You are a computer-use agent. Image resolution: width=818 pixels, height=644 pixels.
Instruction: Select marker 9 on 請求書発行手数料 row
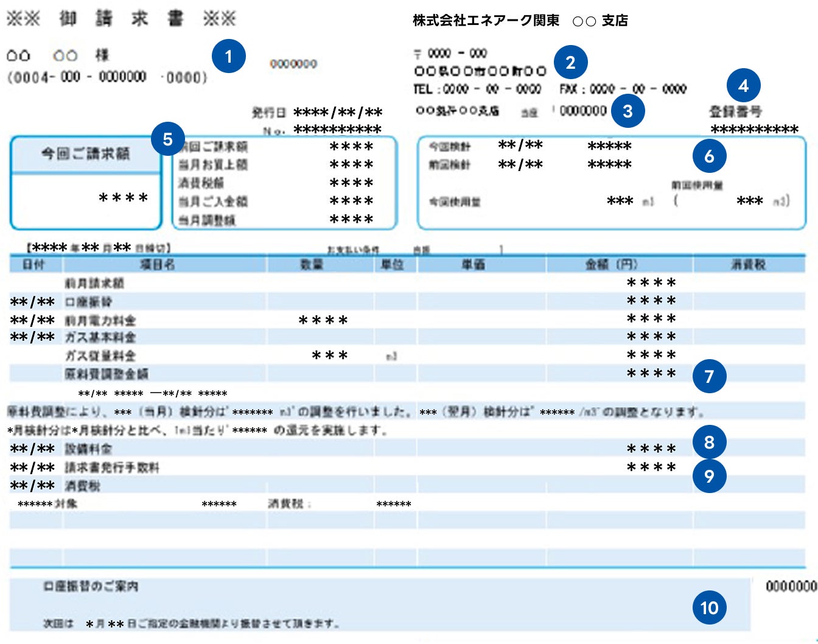pyautogui.click(x=709, y=475)
